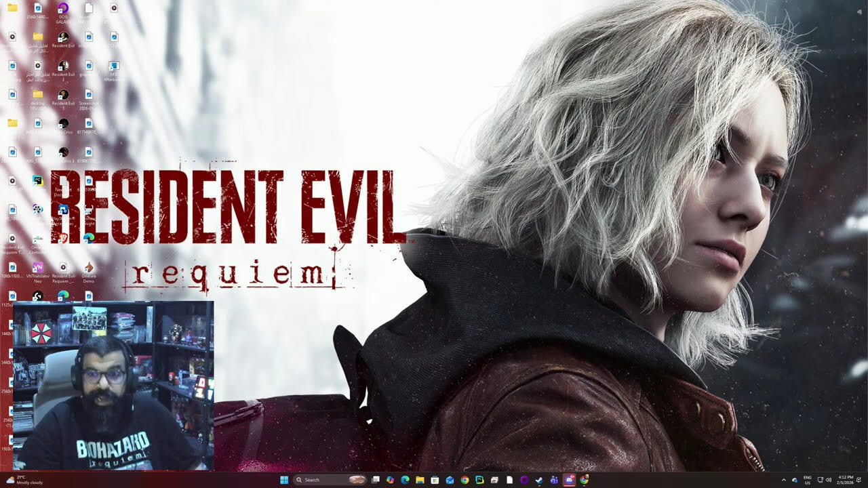Open Steam from the taskbar
This screenshot has width=868, height=488.
click(x=539, y=480)
